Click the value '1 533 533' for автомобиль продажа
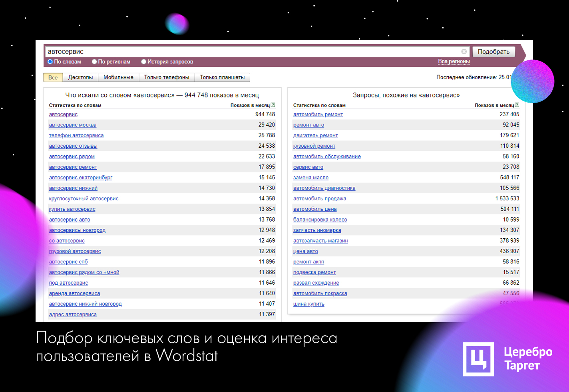Viewport: 569px width, 392px height. pyautogui.click(x=507, y=198)
